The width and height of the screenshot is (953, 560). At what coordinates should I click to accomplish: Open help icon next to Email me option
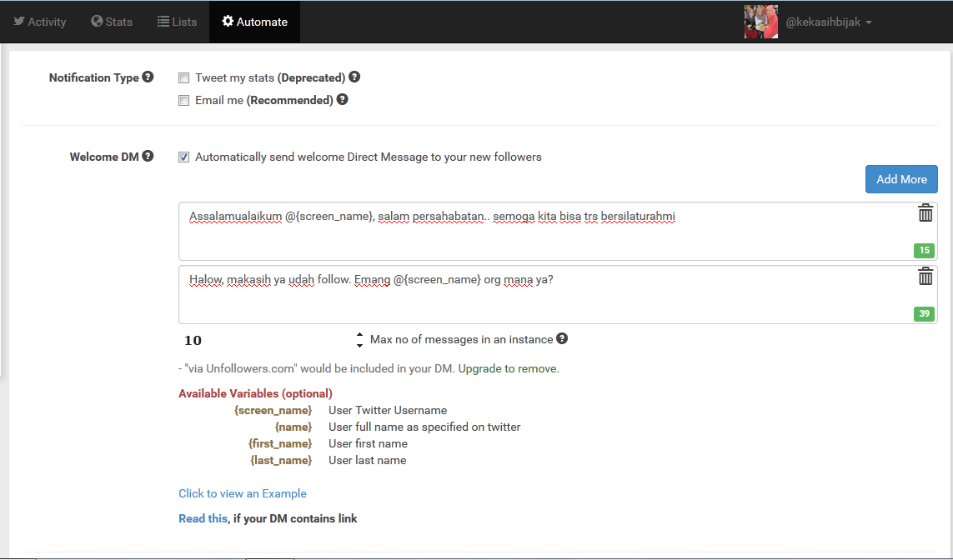[342, 99]
